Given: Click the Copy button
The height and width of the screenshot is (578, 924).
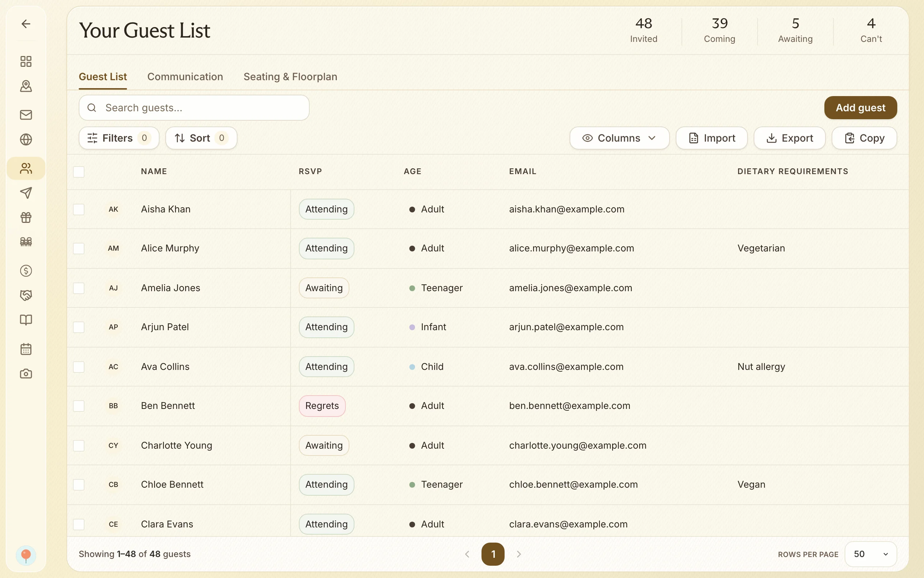Looking at the screenshot, I should point(864,138).
